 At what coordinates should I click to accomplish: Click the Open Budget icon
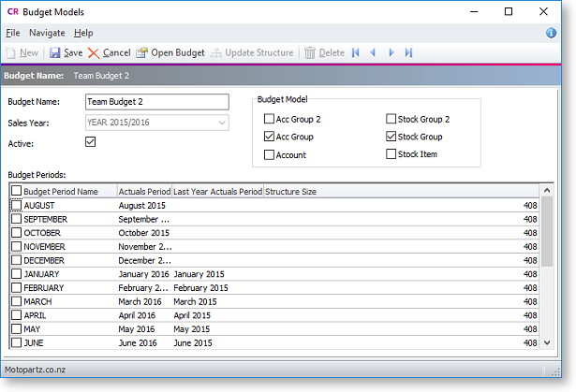coord(141,52)
